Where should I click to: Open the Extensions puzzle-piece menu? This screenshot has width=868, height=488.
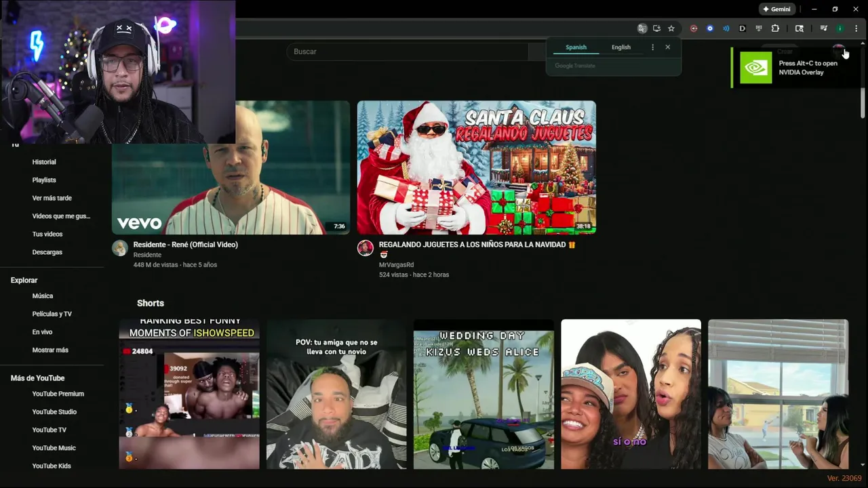click(x=775, y=28)
